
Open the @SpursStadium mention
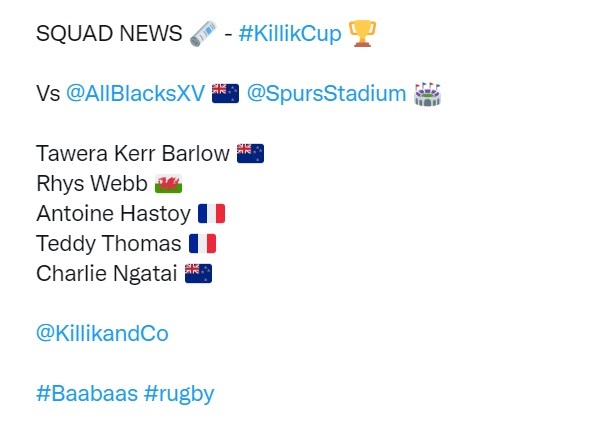(326, 95)
